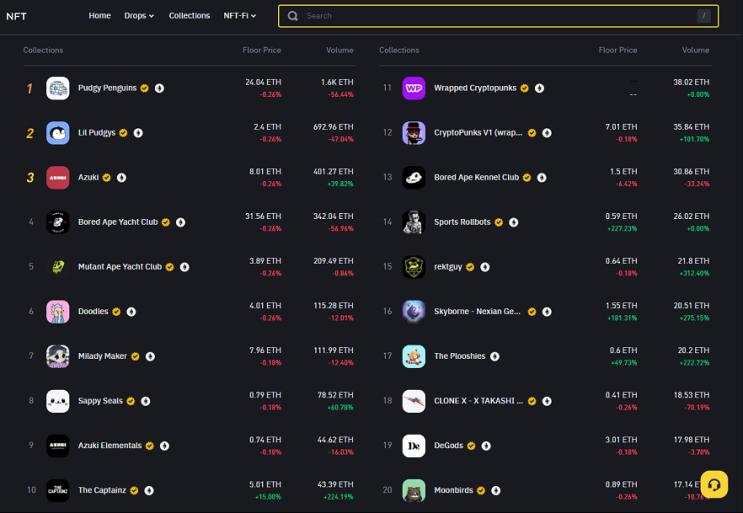Expand the Drops dropdown menu
The width and height of the screenshot is (743, 513).
139,16
